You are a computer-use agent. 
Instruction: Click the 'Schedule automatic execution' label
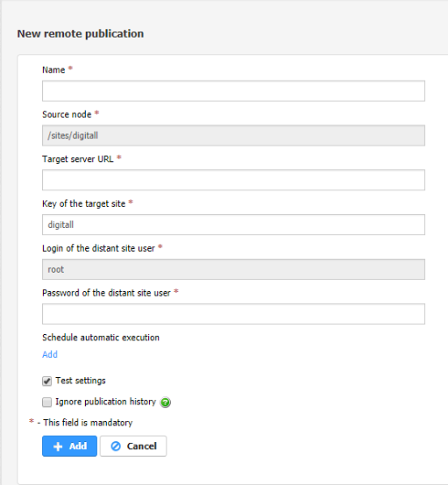(x=101, y=338)
